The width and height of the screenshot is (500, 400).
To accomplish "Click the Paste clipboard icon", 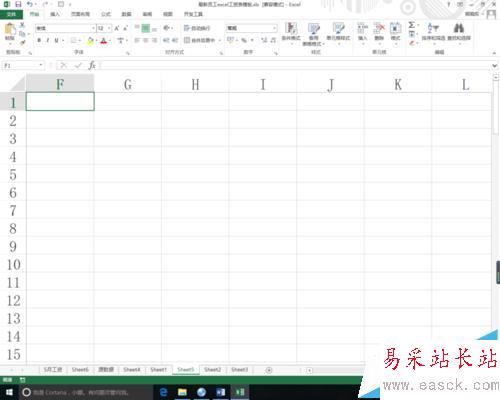I will click(9, 29).
